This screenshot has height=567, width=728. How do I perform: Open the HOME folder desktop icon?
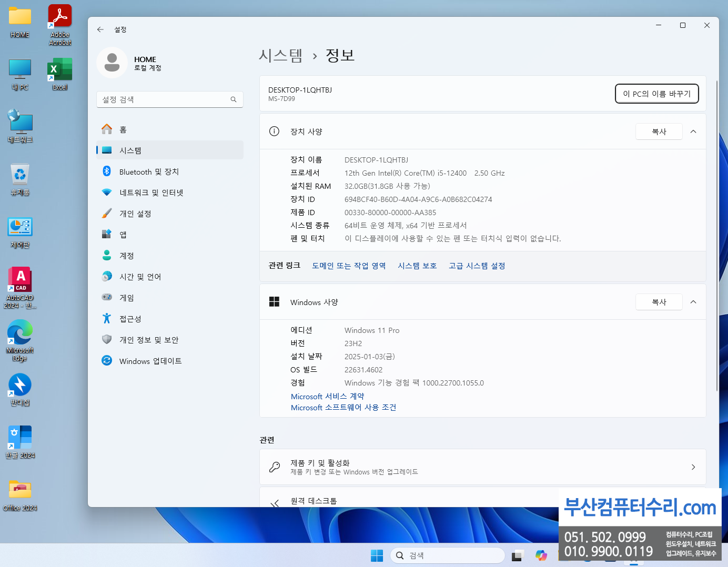[x=20, y=22]
